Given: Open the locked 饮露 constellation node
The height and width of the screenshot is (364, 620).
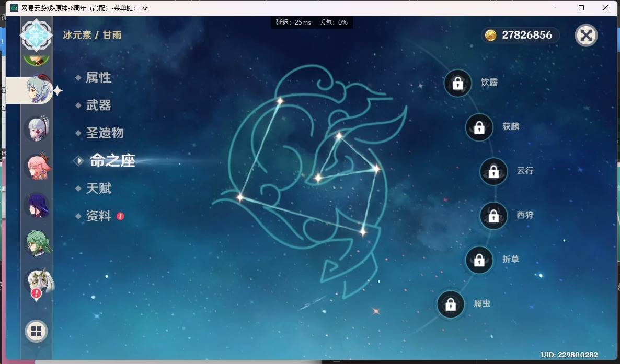Looking at the screenshot, I should pos(457,83).
